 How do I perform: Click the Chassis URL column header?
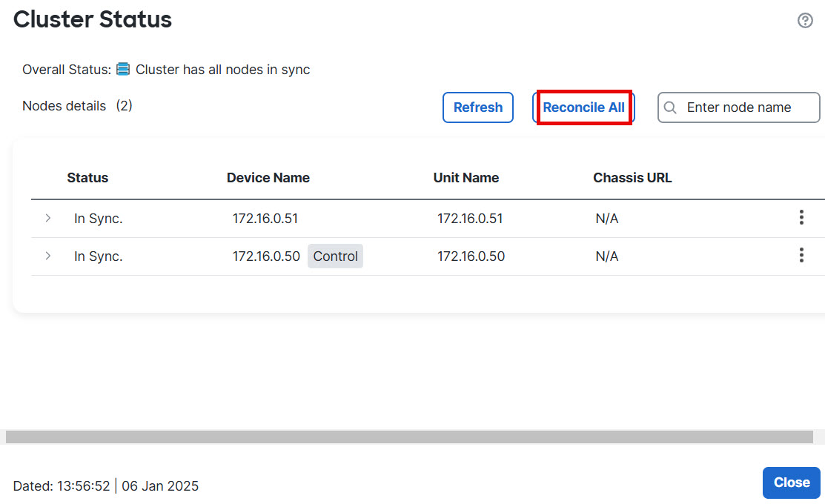[x=632, y=178]
